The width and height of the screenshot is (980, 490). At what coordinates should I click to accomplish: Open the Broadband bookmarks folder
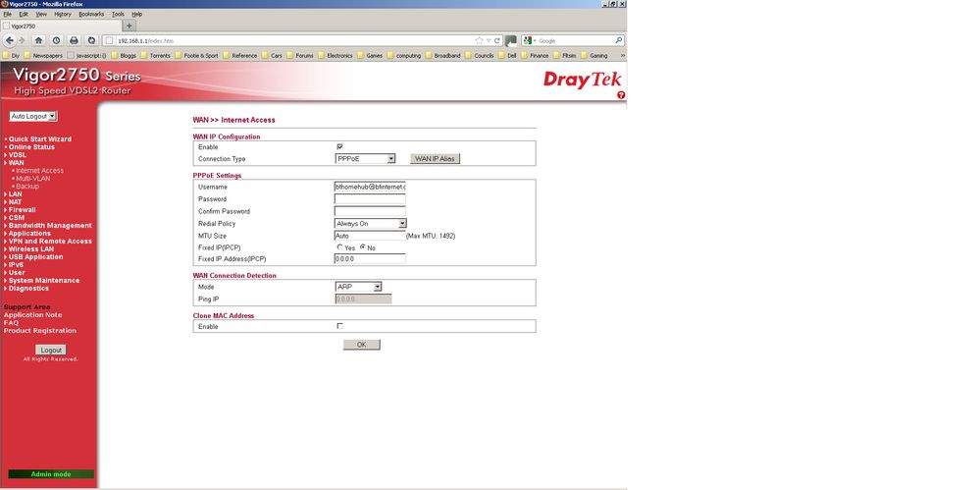442,55
